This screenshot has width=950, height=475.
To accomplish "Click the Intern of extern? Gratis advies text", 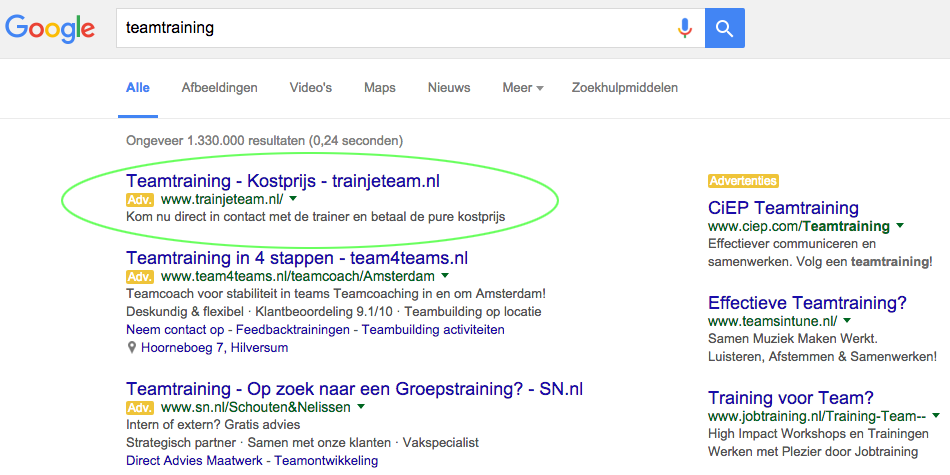I will click(x=213, y=424).
